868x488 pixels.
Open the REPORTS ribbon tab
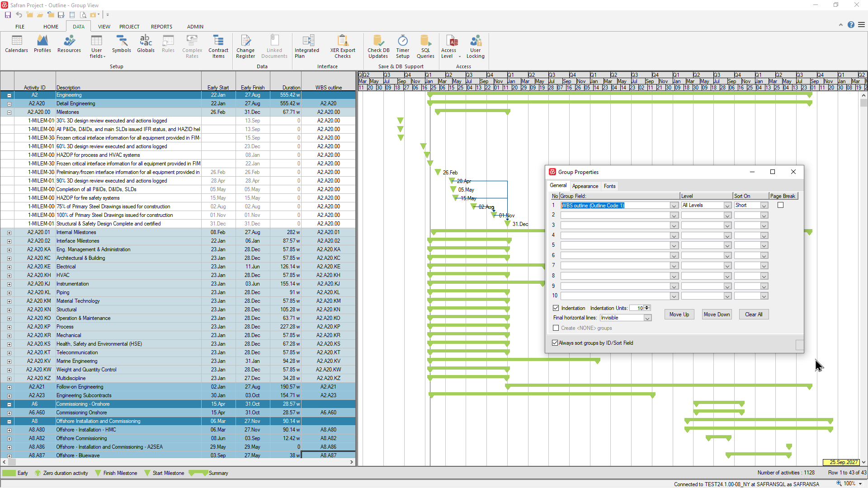point(161,27)
